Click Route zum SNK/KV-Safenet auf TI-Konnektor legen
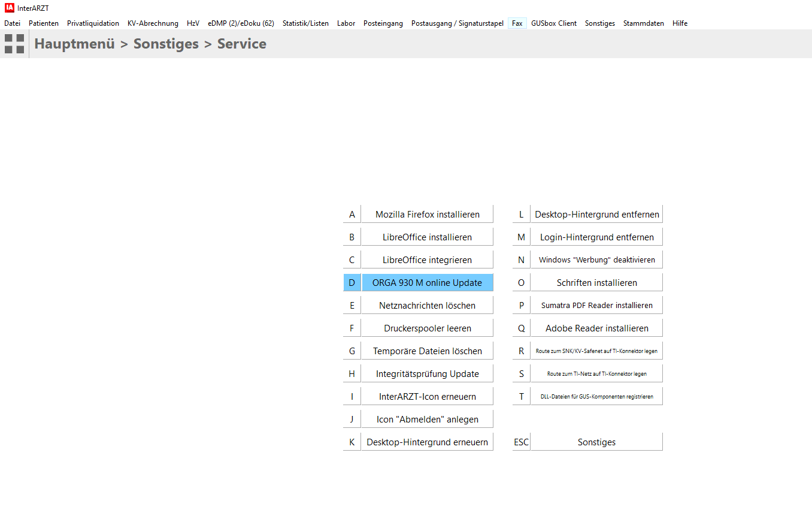 [x=597, y=351]
